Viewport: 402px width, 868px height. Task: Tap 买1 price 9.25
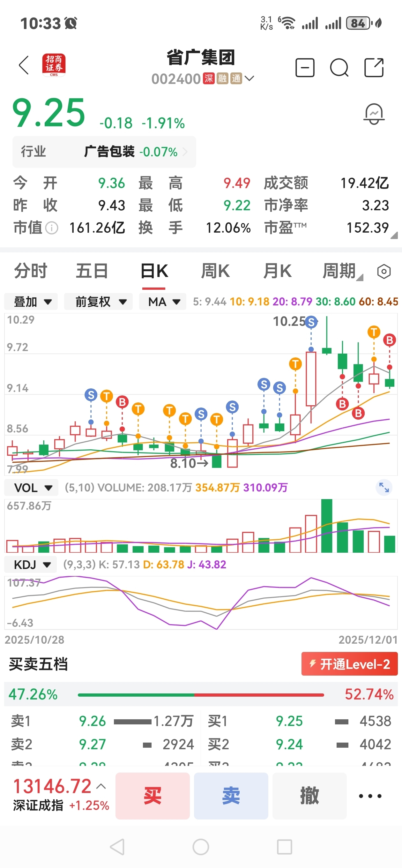coord(289,721)
